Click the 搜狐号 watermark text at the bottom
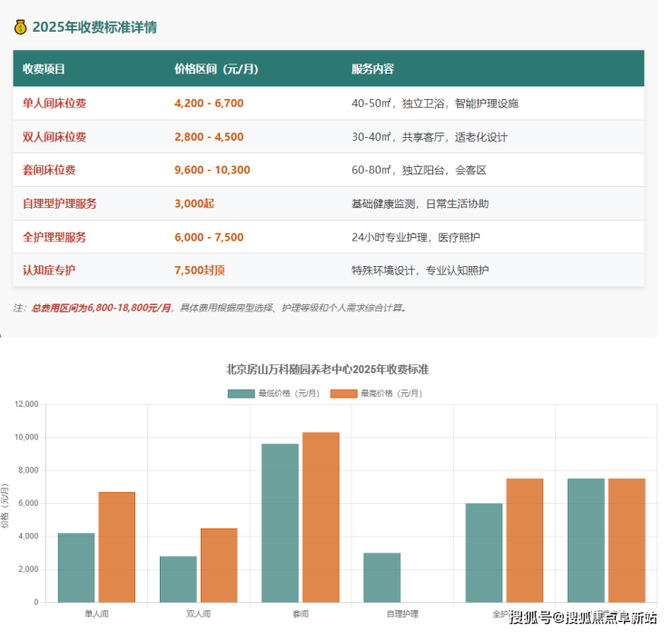Viewport: 672px width, 632px height. pyautogui.click(x=529, y=618)
